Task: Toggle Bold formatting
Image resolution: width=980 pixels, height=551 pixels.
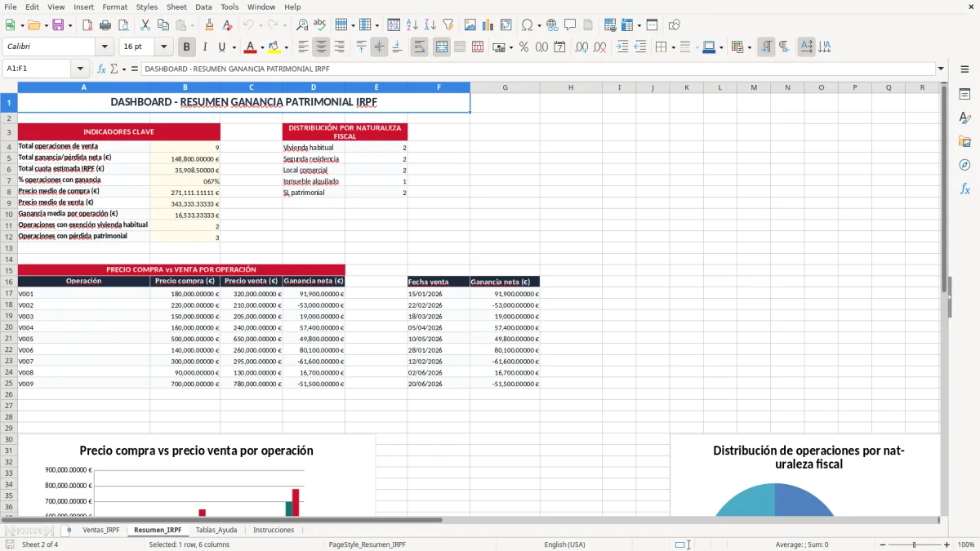Action: tap(186, 47)
